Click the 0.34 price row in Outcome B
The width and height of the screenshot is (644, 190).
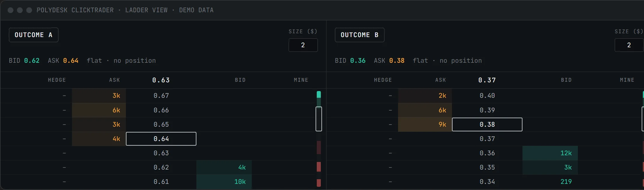point(487,182)
